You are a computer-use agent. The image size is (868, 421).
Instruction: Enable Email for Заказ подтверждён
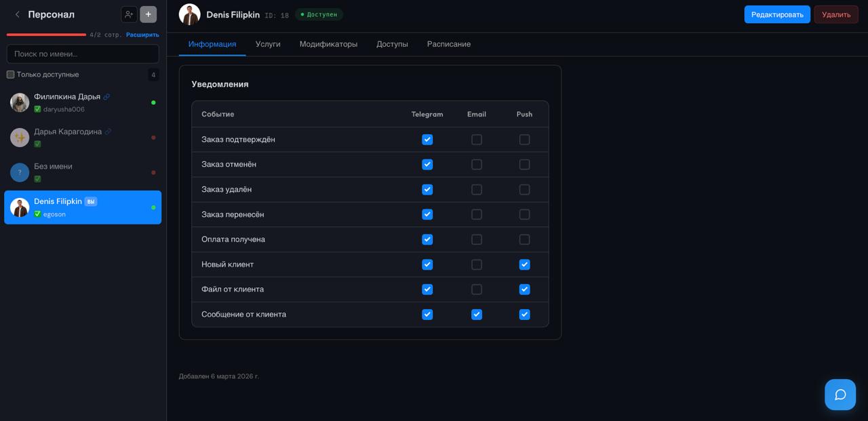pyautogui.click(x=477, y=140)
